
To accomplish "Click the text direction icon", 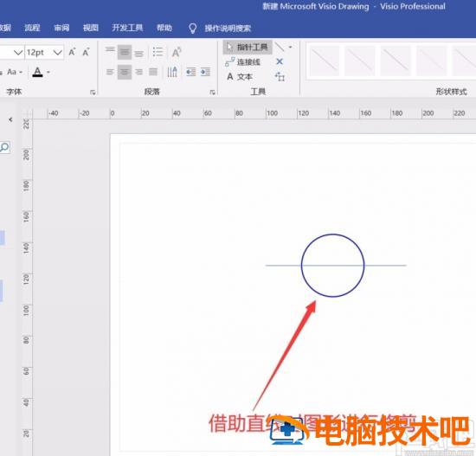I will click(172, 72).
